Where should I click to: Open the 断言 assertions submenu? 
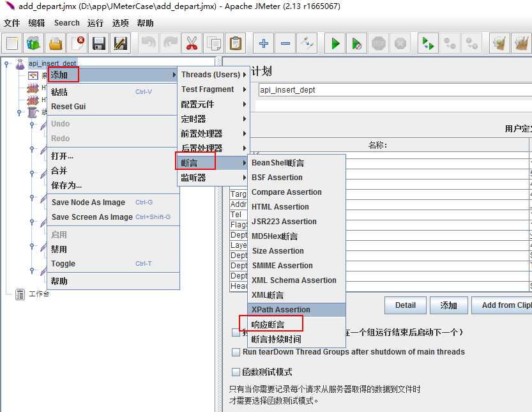(x=213, y=163)
